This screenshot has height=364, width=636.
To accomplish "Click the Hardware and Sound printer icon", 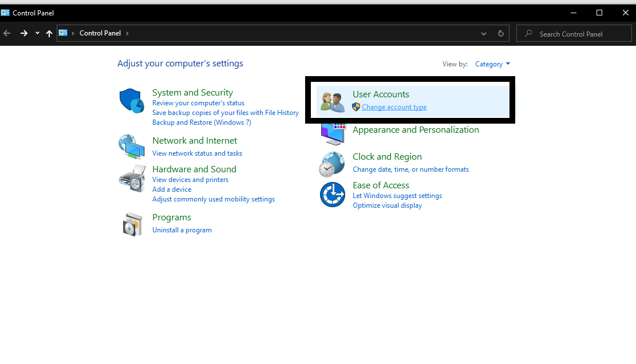I will (x=132, y=178).
